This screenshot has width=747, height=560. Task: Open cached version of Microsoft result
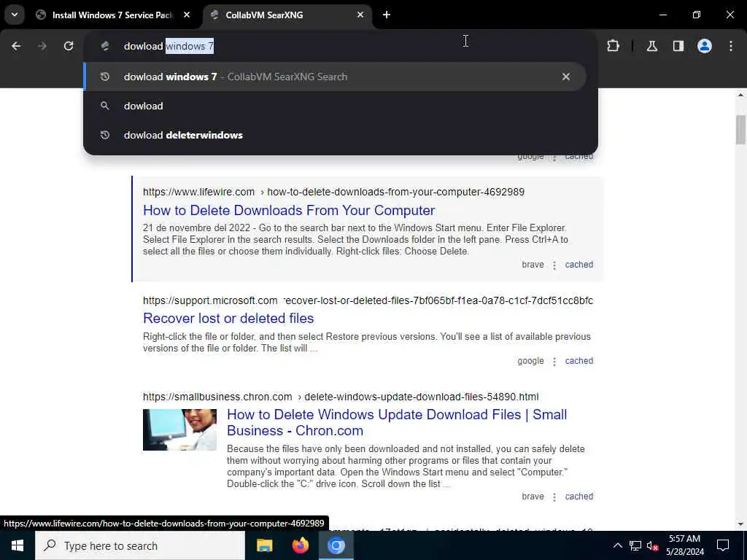[x=578, y=361]
